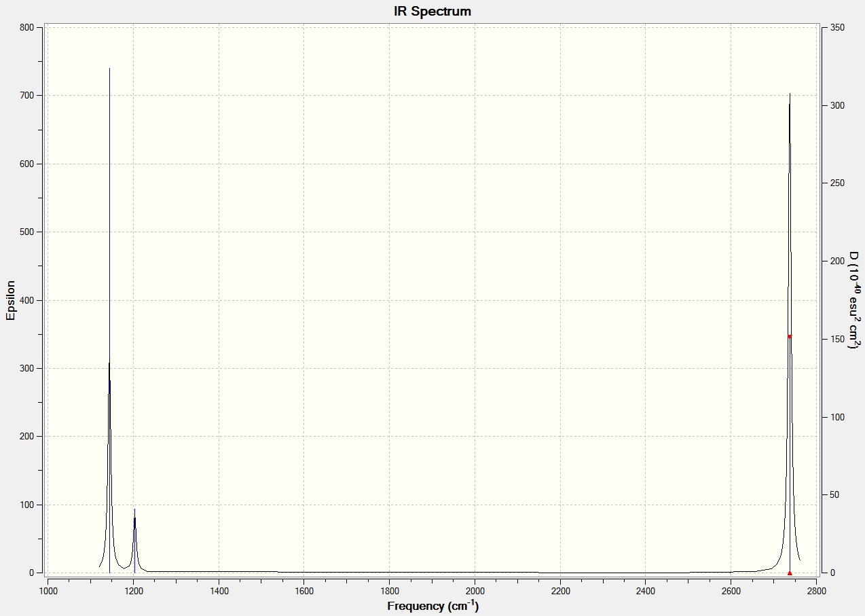Select the "Epsilon" vertical axis label

coord(10,300)
